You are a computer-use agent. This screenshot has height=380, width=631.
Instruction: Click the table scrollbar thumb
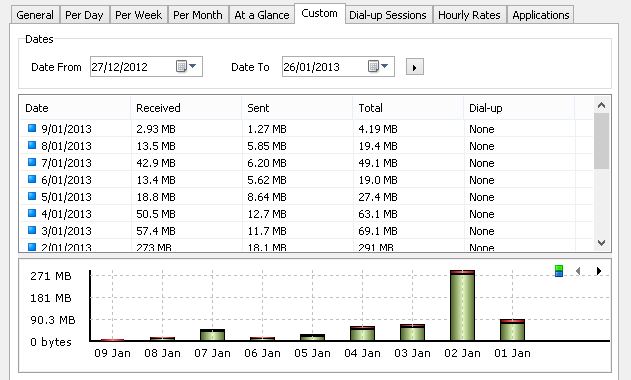point(602,141)
